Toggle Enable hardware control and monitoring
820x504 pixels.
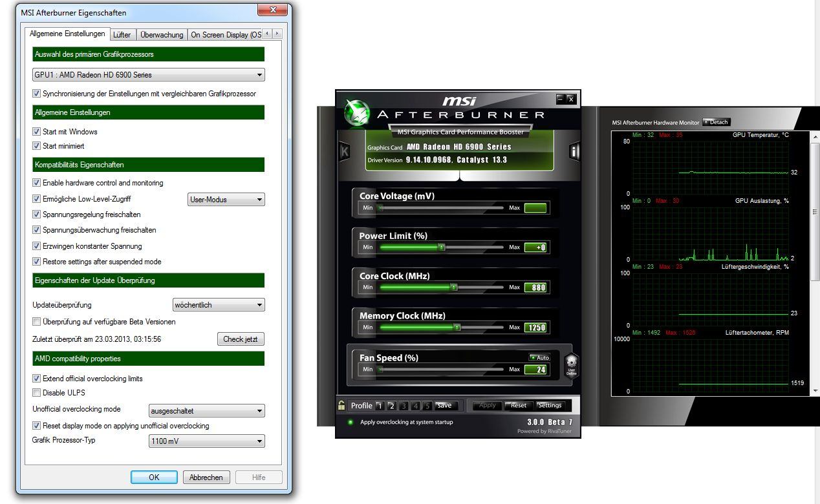[x=36, y=183]
